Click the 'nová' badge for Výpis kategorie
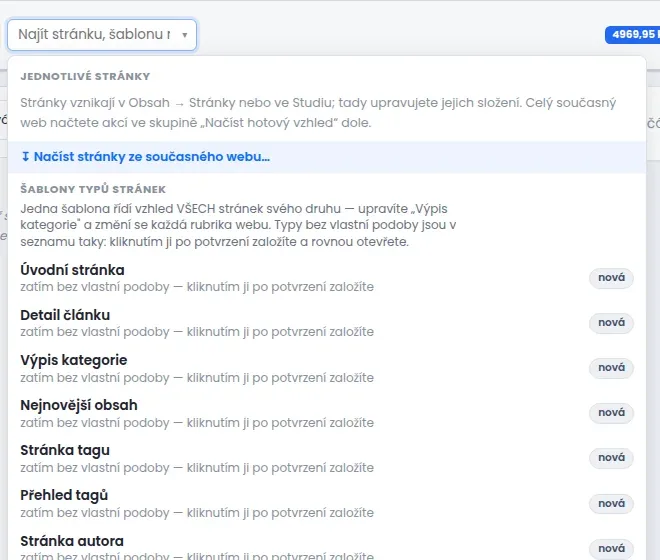Image resolution: width=660 pixels, height=560 pixels. [611, 368]
